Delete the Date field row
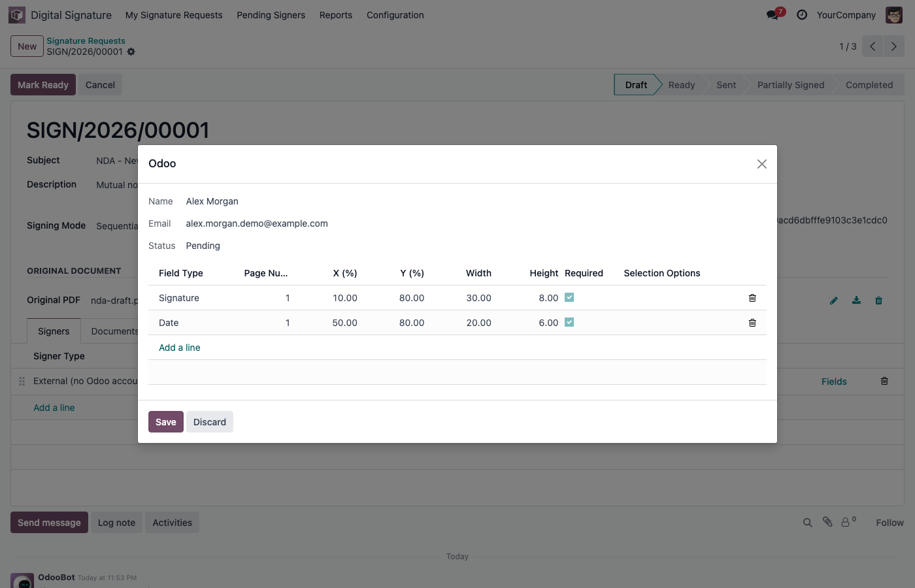The width and height of the screenshot is (915, 588). coord(752,323)
